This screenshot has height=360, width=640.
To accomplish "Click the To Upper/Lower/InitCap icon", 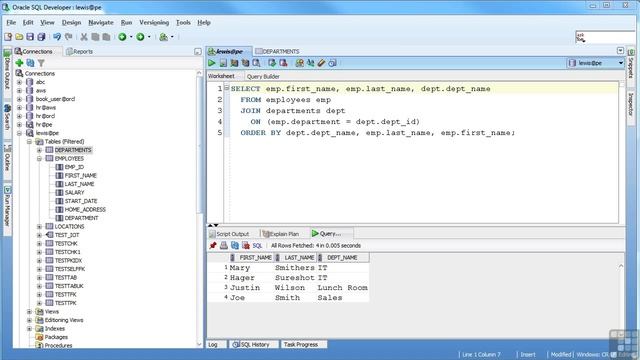I will (311, 63).
